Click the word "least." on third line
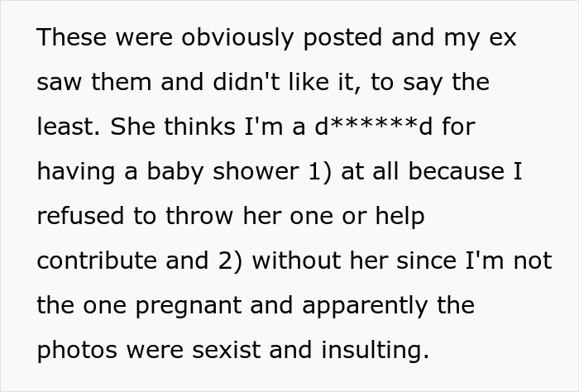Screen dimensions: 579x392 pos(69,127)
